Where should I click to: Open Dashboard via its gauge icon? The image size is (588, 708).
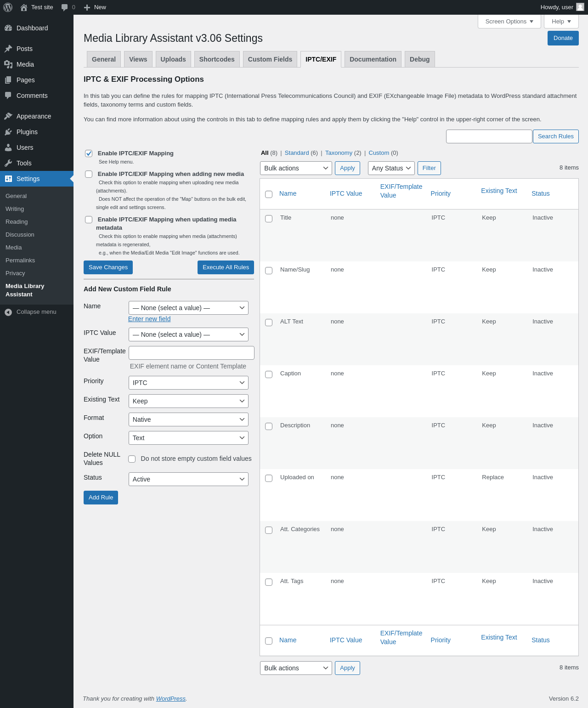pyautogui.click(x=8, y=28)
